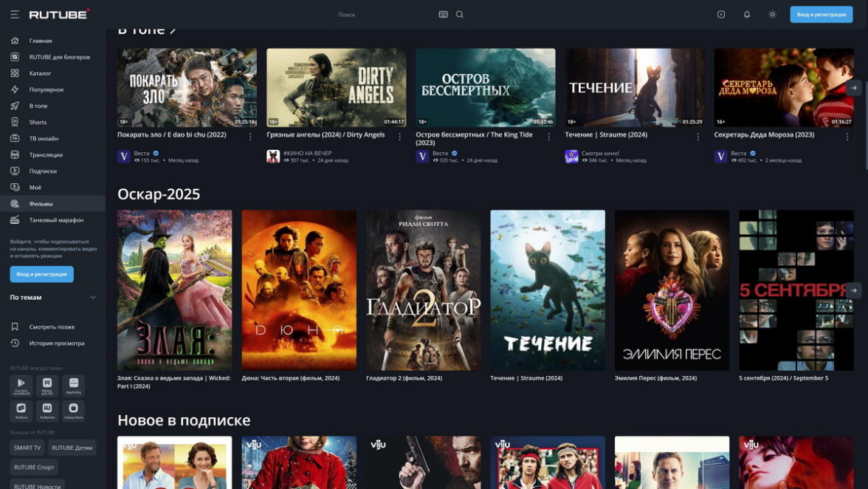868x489 pixels.
Task: Open Веста channel avatar under 'Покарать зло'
Action: [124, 157]
